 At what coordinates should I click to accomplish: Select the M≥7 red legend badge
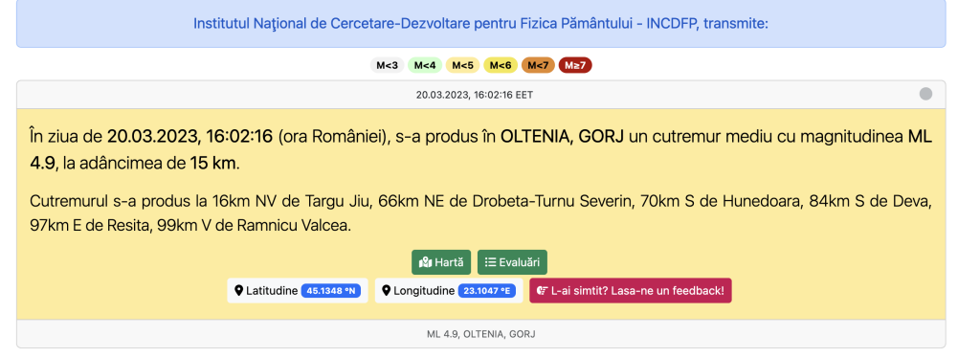click(575, 65)
